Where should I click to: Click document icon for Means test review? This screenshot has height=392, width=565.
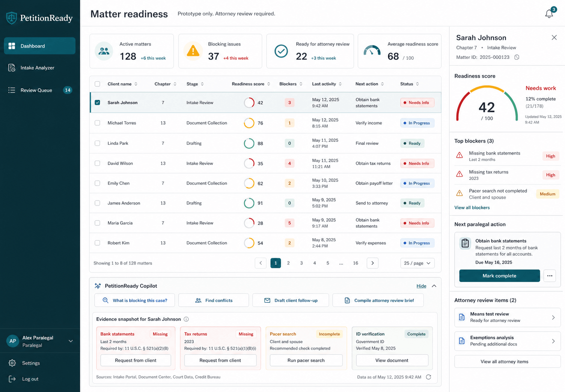point(462,317)
